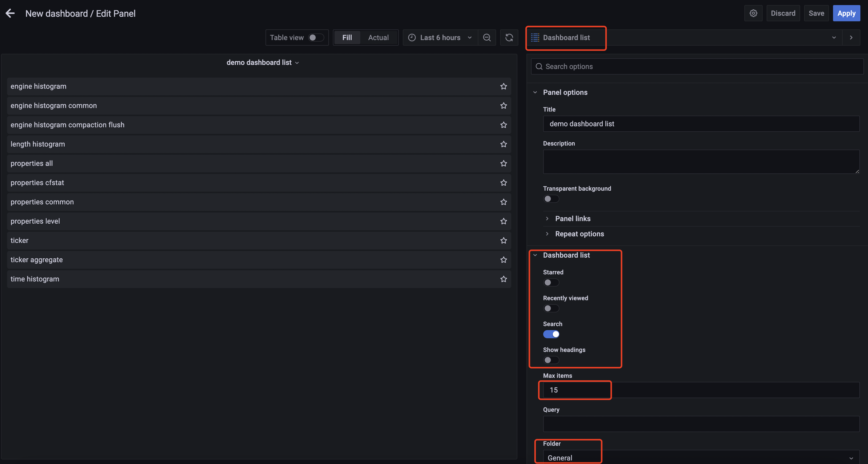
Task: Star the engine histogram dashboard
Action: (503, 86)
